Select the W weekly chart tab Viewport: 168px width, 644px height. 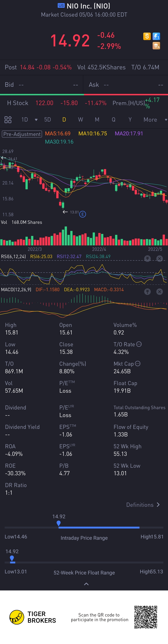tap(80, 120)
